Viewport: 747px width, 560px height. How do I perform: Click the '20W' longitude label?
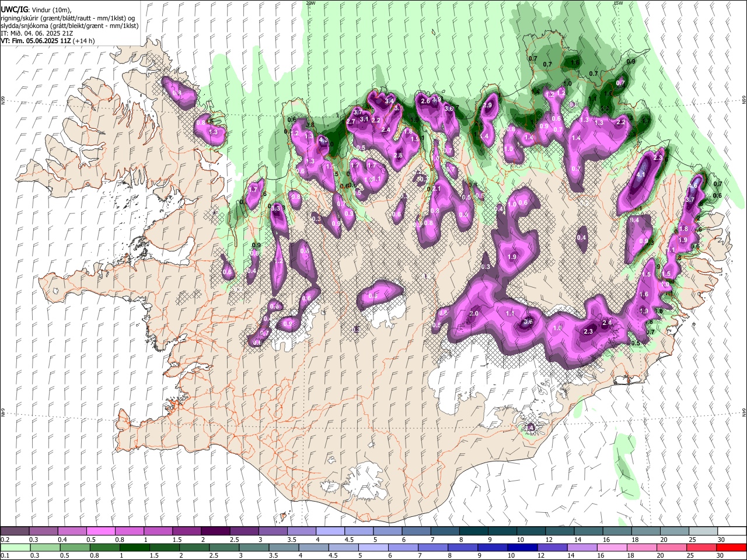pos(310,3)
